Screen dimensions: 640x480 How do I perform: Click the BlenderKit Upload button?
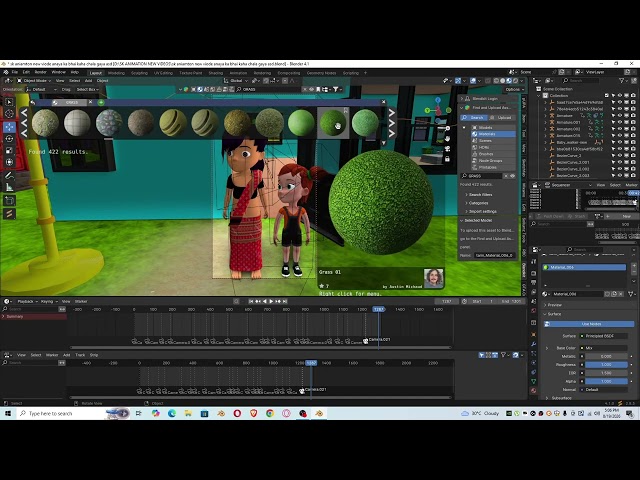[501, 118]
